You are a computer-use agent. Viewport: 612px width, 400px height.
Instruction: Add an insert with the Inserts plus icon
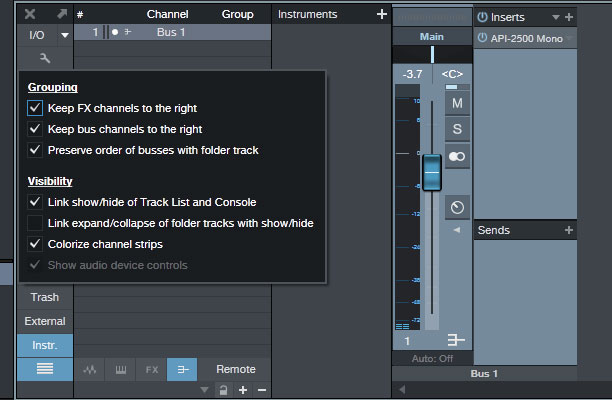click(569, 17)
